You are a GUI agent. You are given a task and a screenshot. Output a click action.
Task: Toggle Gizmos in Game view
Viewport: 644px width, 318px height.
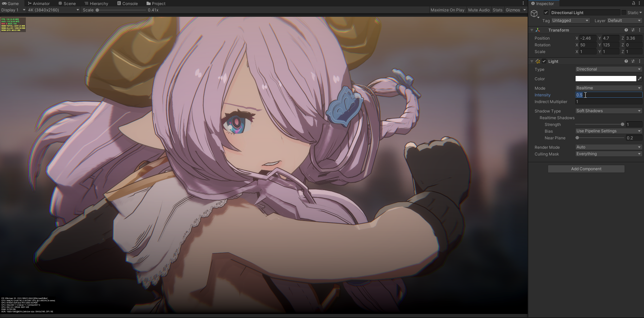[x=513, y=10]
